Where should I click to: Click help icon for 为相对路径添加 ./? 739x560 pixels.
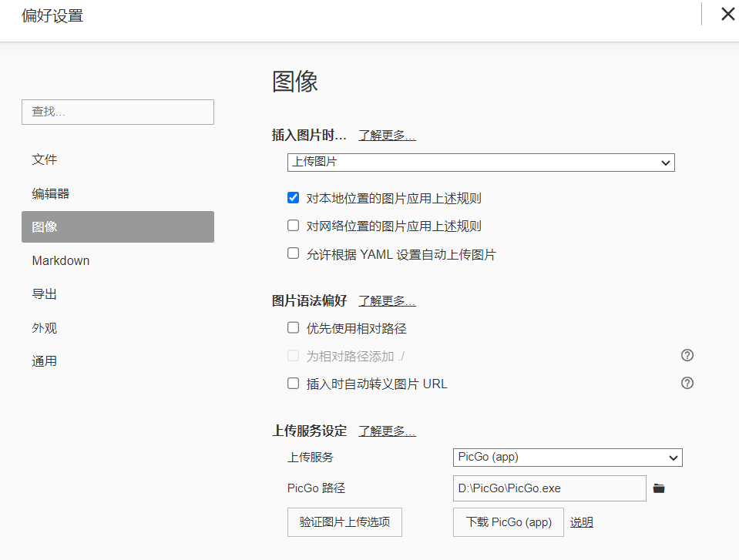[687, 355]
